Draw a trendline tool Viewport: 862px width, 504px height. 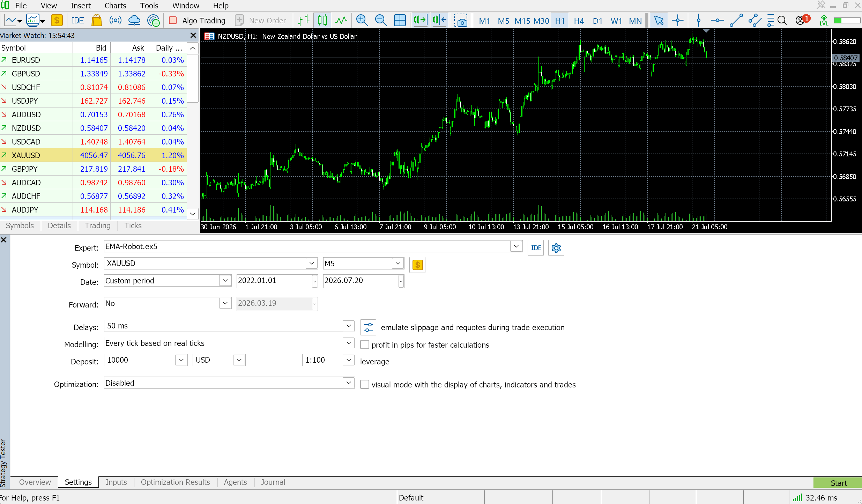coord(736,21)
